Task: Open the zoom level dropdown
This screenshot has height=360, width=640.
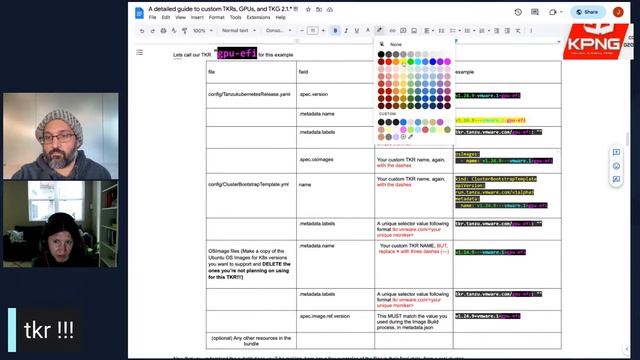Action: pyautogui.click(x=203, y=31)
